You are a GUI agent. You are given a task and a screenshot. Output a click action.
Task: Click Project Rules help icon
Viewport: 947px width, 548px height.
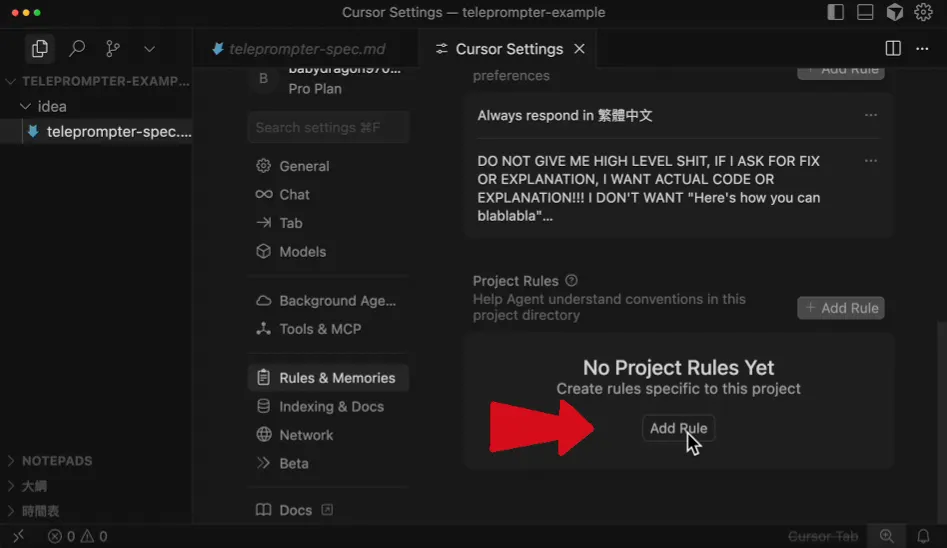[571, 280]
